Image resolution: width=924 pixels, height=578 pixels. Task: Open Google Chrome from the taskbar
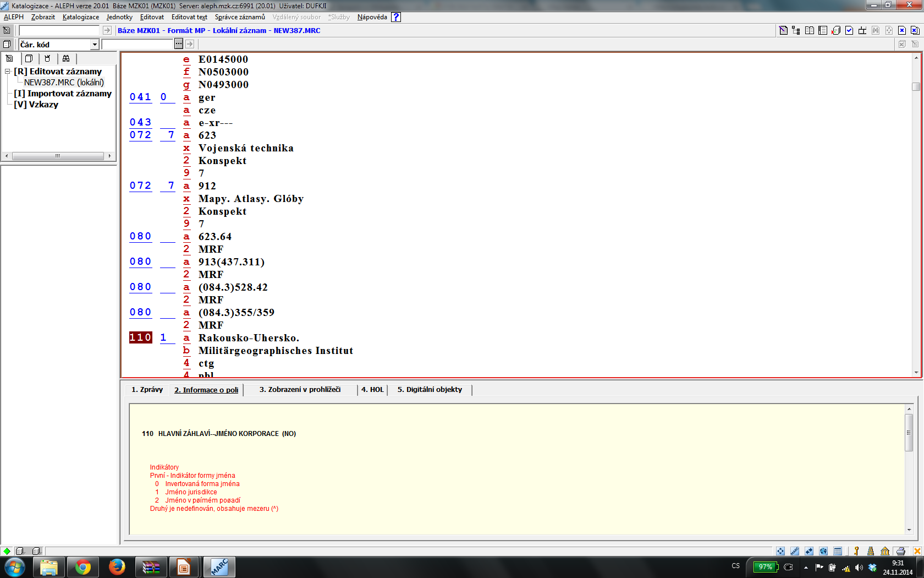[x=83, y=567]
